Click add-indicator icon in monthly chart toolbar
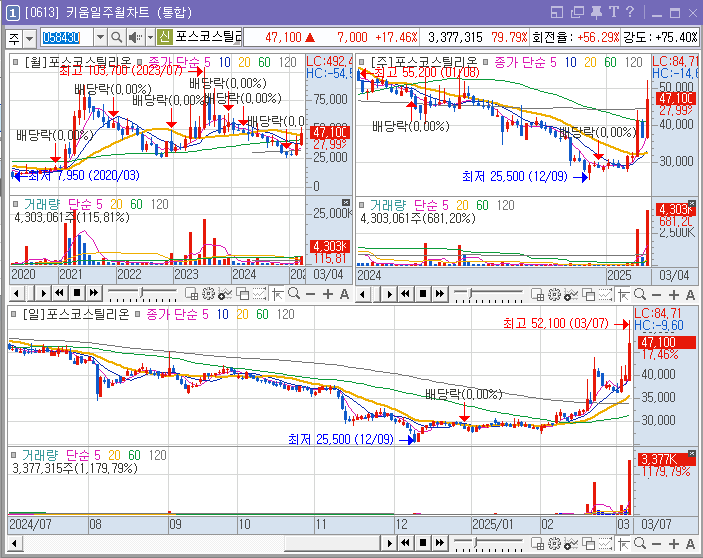703x558 pixels. [x=225, y=294]
